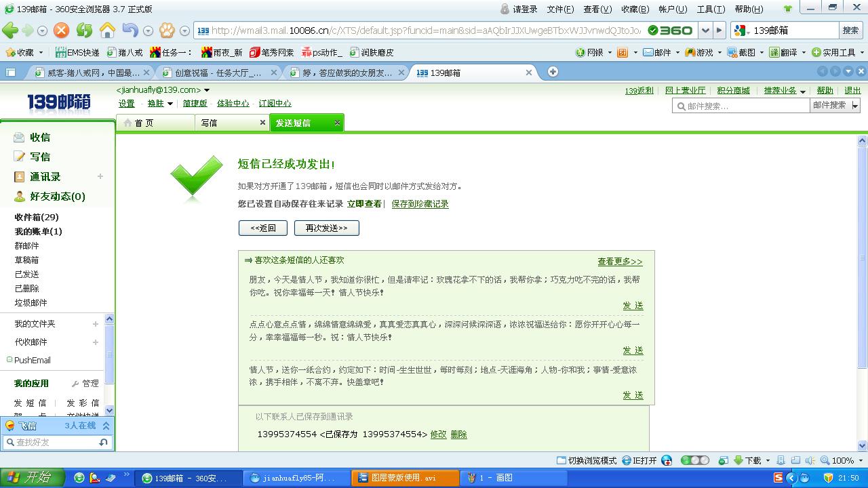Open the 笔秀网素 bookmark
Viewport: 868px width, 488px height.
pos(272,52)
